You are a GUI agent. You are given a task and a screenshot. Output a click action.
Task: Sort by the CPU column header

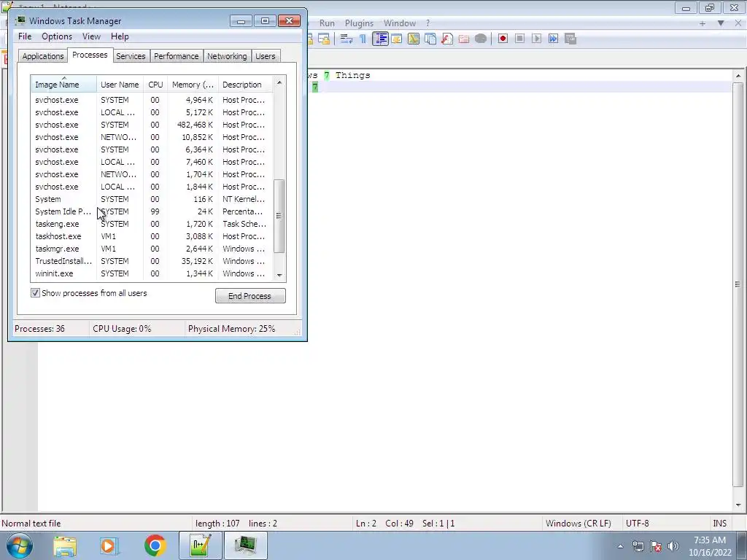[x=155, y=84]
